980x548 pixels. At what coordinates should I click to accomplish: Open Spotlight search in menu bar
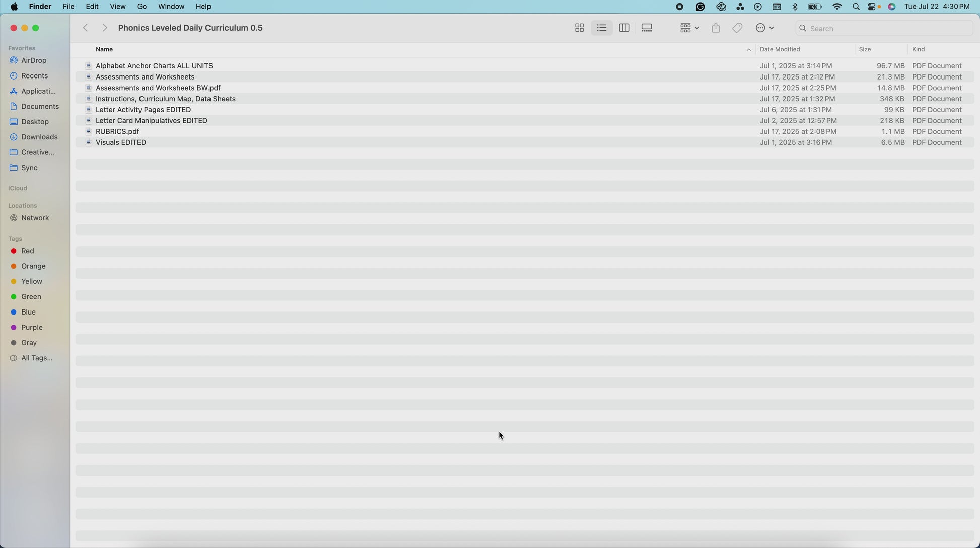click(x=856, y=7)
